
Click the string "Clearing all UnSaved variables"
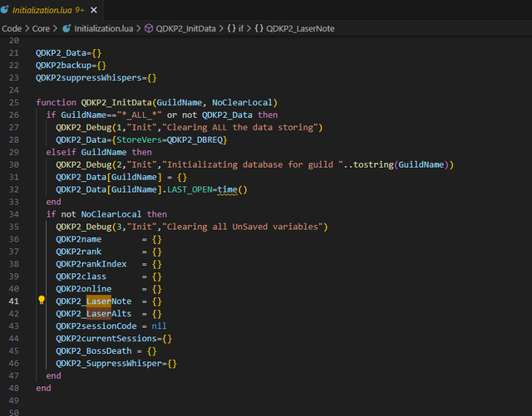243,227
